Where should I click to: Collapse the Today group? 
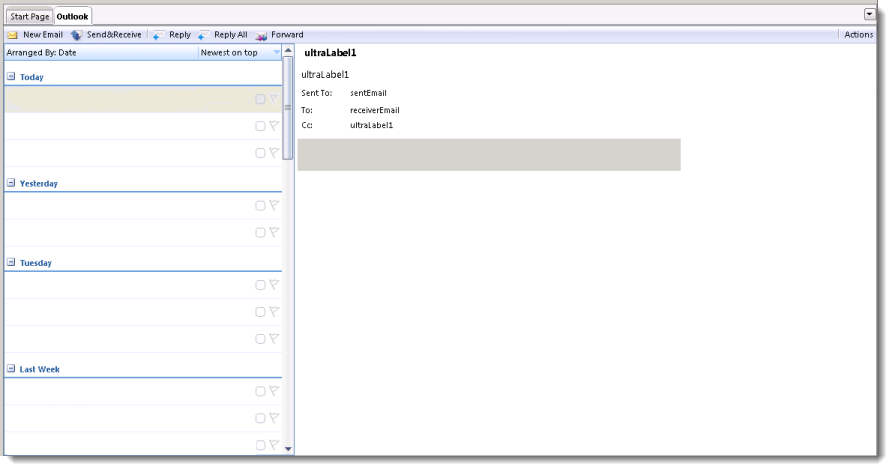pyautogui.click(x=11, y=77)
